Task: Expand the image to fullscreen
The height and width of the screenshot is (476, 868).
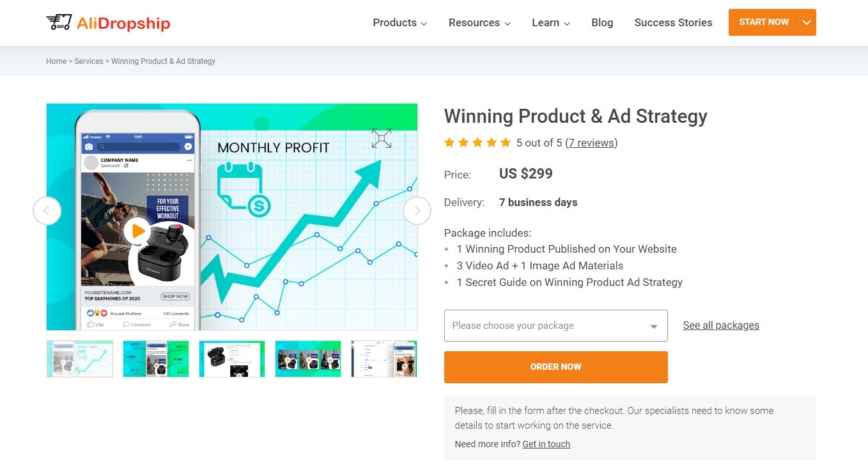Action: 382,138
